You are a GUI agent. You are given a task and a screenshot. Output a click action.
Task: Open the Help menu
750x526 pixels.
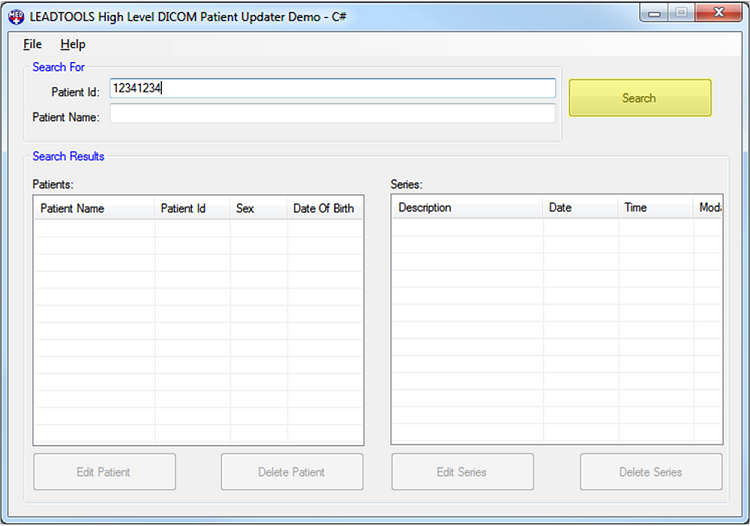(73, 44)
